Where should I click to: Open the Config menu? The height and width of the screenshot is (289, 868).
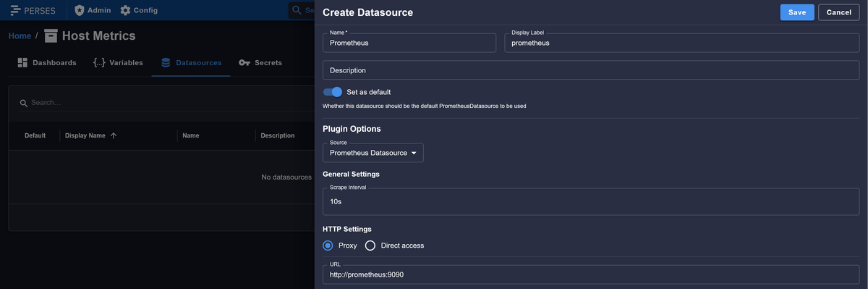point(139,10)
